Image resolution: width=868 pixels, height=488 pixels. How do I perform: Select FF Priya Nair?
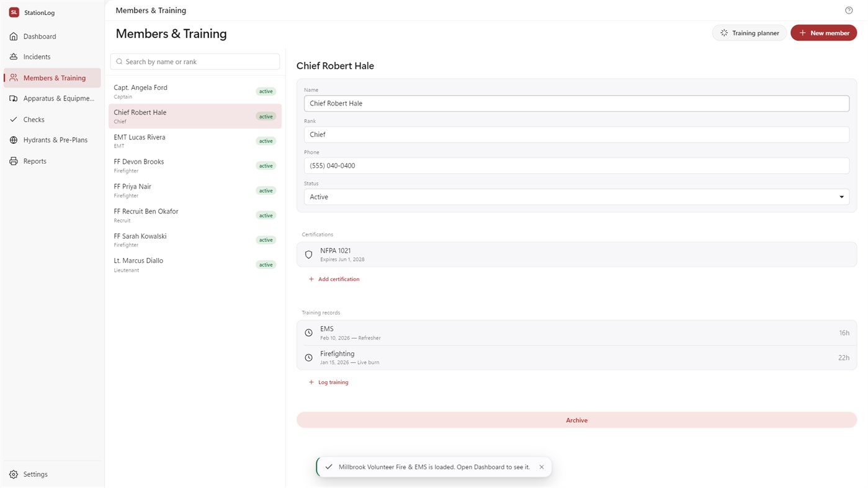coord(195,190)
